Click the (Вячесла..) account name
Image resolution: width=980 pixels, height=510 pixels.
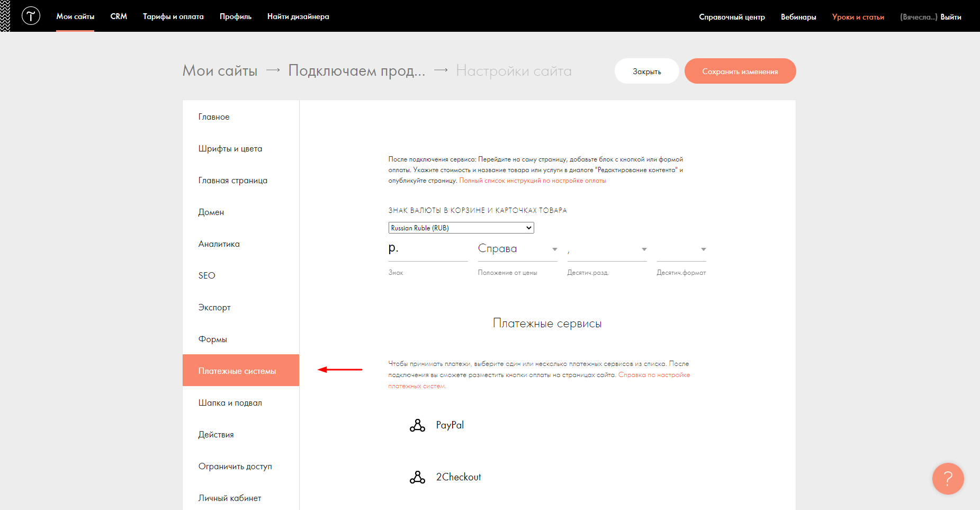pos(919,17)
